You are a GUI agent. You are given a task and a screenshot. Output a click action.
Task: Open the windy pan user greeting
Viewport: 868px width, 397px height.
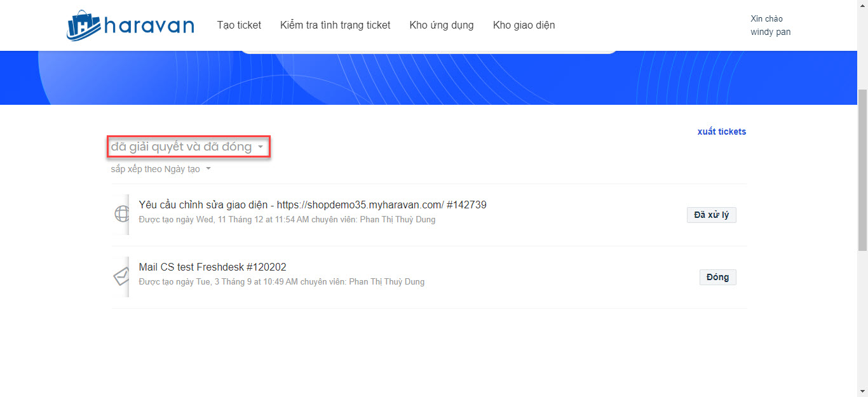pos(770,25)
